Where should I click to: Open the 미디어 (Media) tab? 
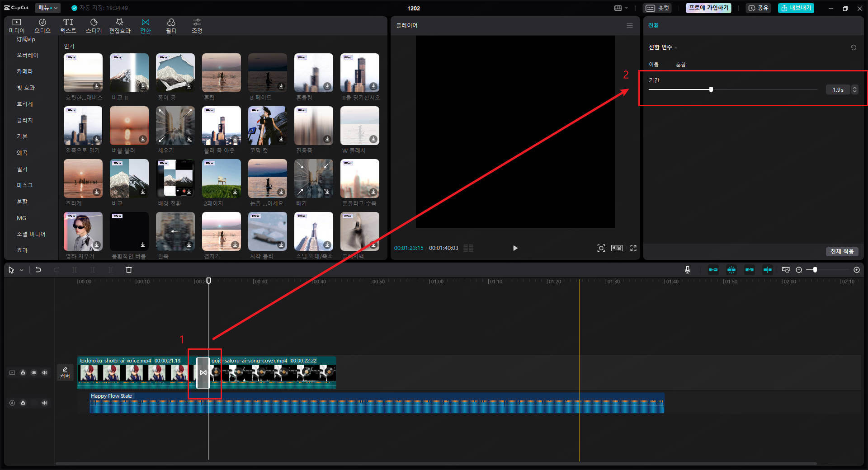[x=17, y=26]
